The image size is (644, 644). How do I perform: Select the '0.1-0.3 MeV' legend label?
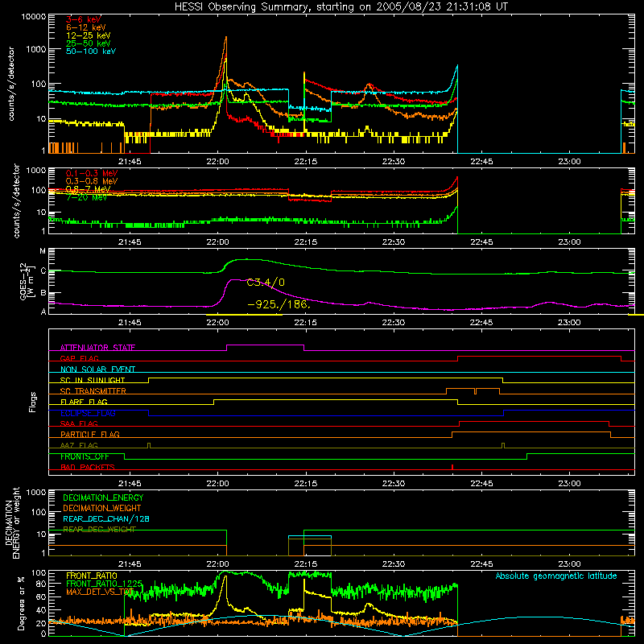[92, 173]
